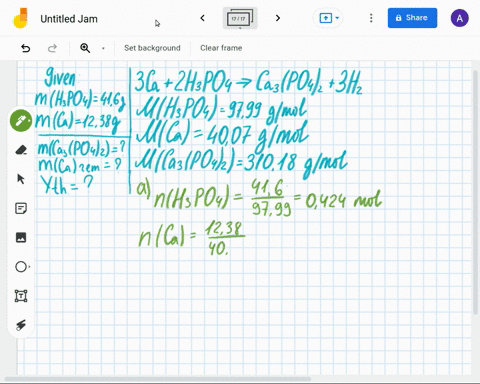
Task: Pick the Circle shape tool
Action: pyautogui.click(x=21, y=267)
